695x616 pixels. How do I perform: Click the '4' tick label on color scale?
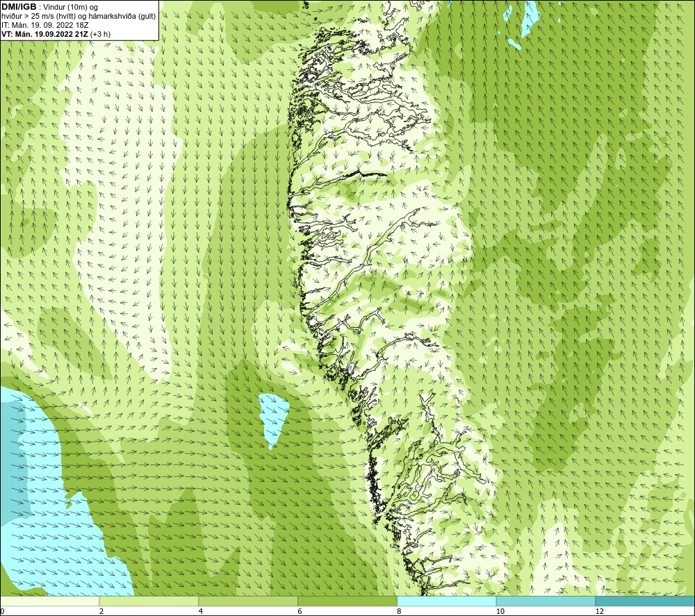(x=201, y=611)
